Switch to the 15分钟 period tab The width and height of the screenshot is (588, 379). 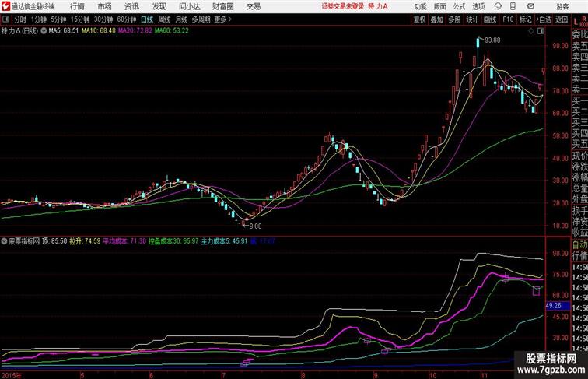80,19
